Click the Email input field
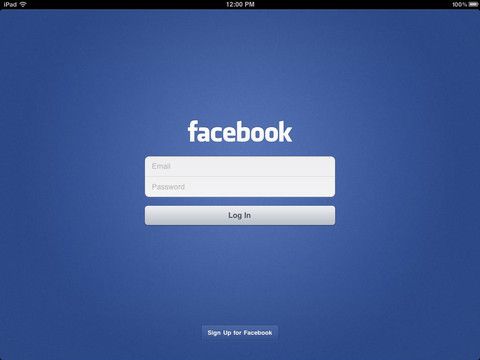Viewport: 480px width, 360px height. click(240, 166)
